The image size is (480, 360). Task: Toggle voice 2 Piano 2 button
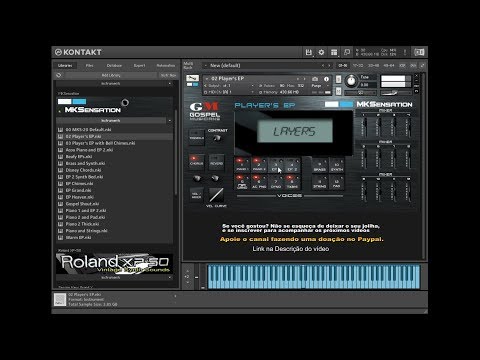click(x=259, y=165)
